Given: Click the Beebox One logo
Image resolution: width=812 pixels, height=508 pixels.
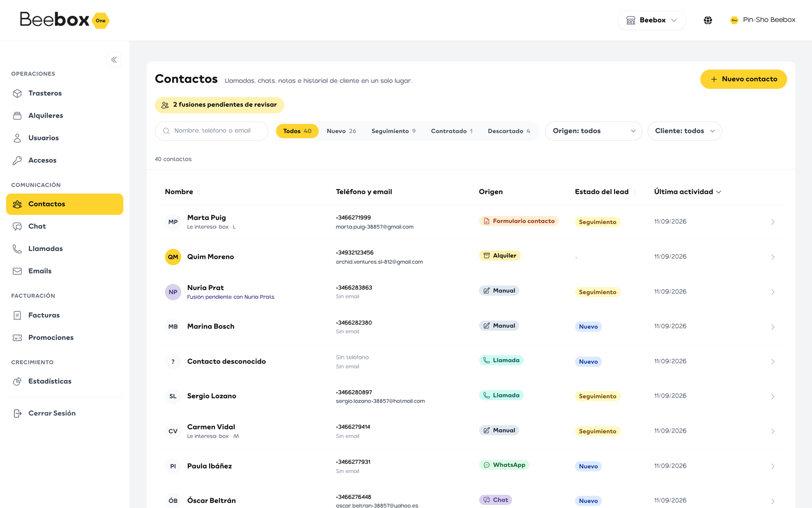Looking at the screenshot, I should pyautogui.click(x=64, y=20).
